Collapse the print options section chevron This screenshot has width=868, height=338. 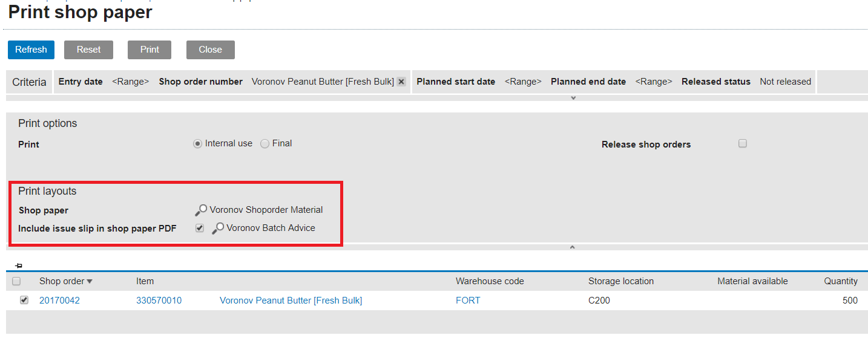click(572, 247)
